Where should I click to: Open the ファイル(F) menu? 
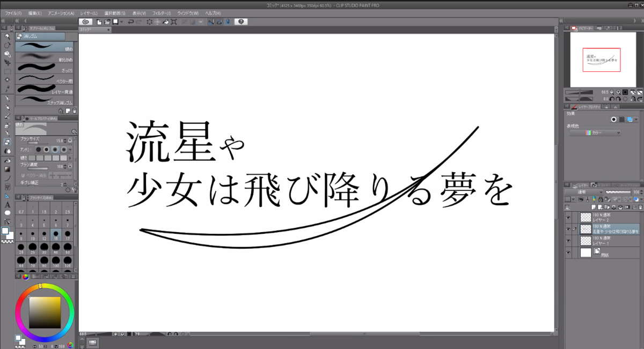[x=13, y=13]
